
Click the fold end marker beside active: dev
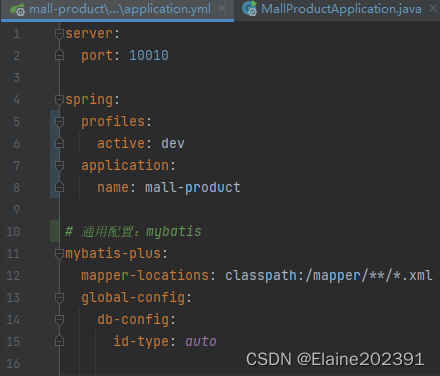59,143
